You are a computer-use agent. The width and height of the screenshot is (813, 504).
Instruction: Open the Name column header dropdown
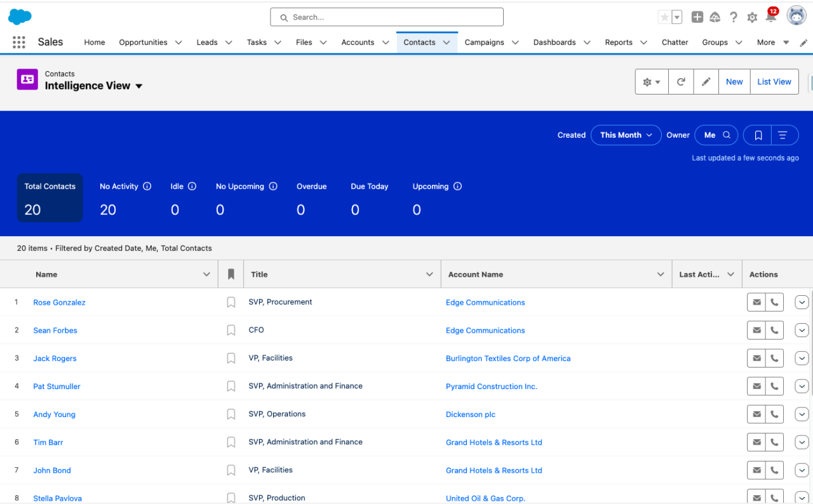click(x=206, y=274)
